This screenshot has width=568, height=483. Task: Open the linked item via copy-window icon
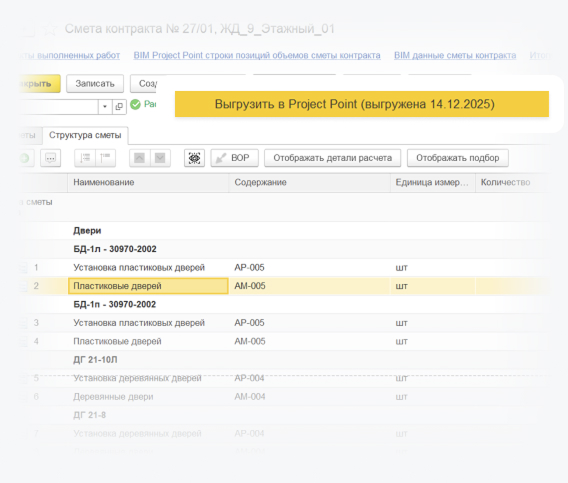click(x=119, y=107)
